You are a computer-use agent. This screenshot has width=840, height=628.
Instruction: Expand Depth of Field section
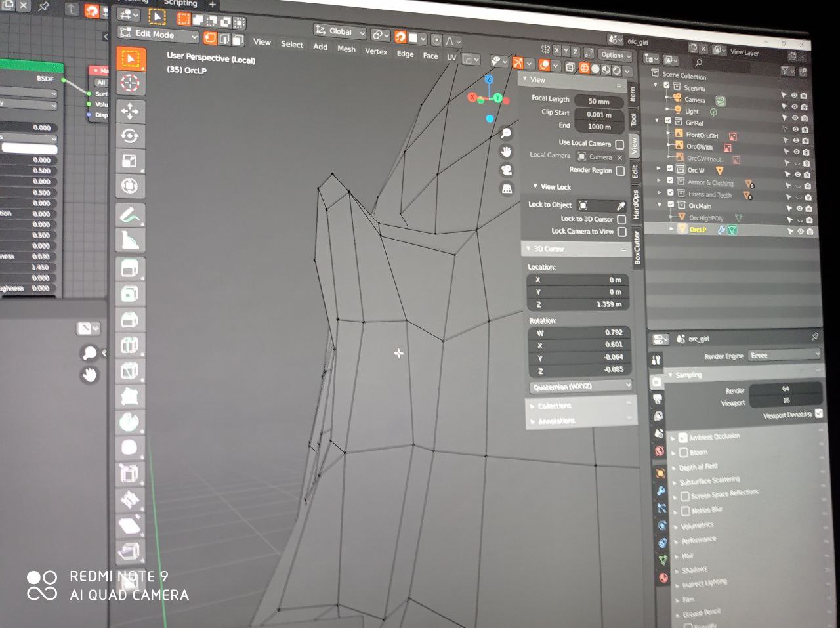698,467
